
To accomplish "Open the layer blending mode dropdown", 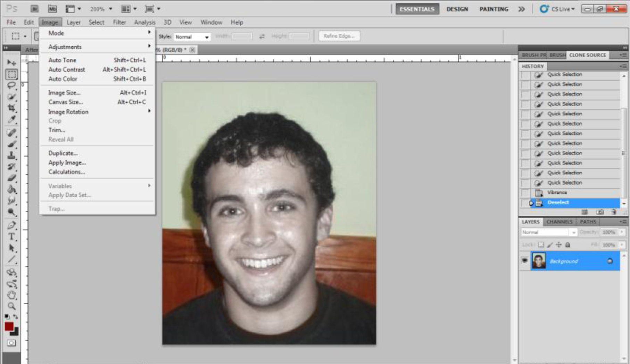I will [x=549, y=232].
